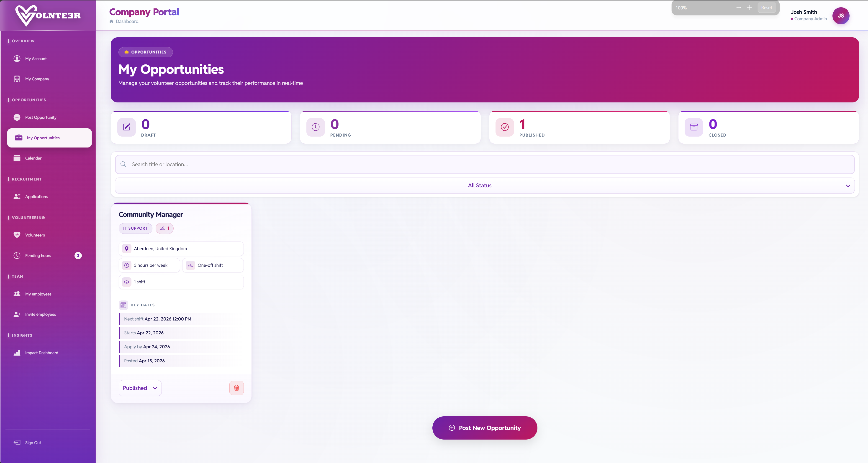Click the My Company building icon

click(17, 79)
